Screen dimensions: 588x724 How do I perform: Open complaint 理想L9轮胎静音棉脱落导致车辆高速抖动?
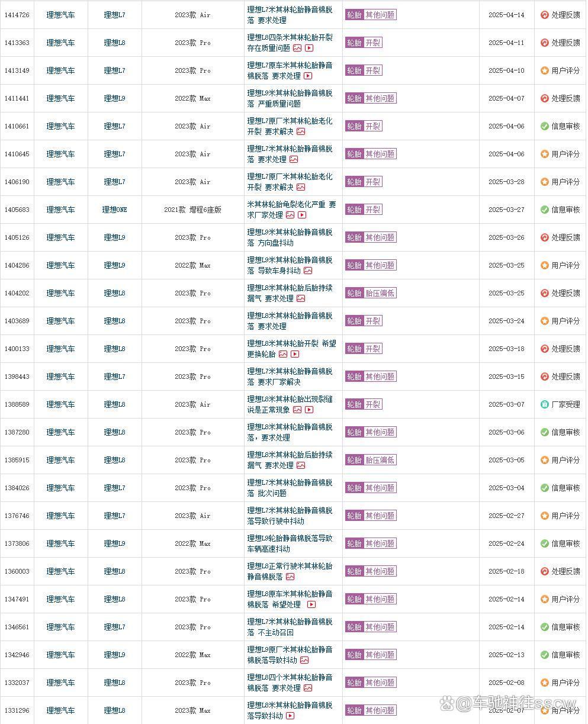tap(290, 543)
